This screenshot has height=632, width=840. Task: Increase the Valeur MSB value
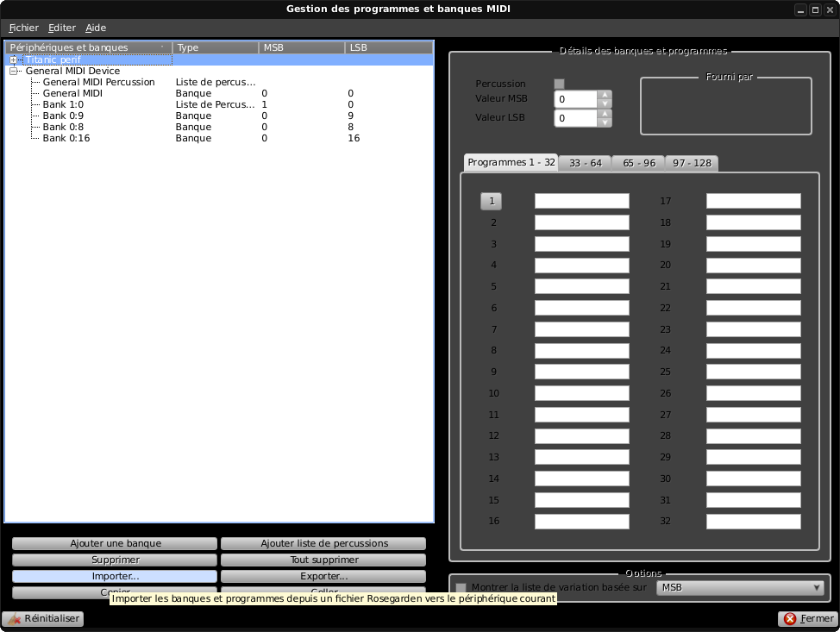tap(605, 95)
